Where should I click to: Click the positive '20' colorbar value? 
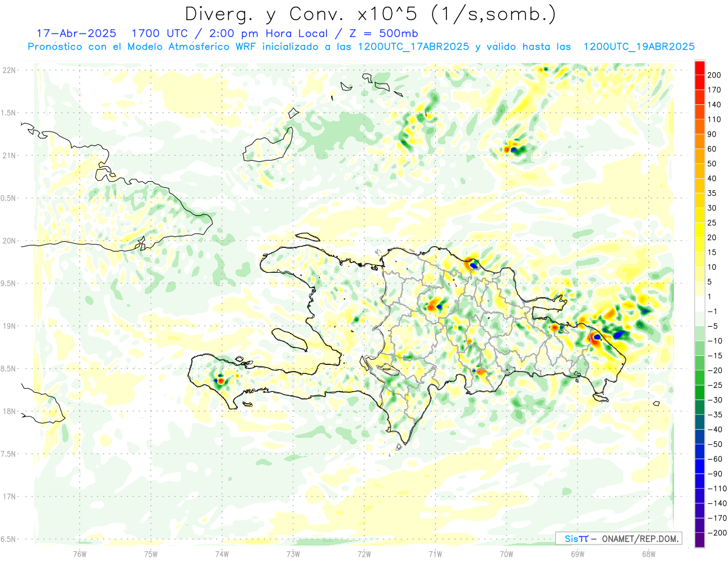pos(713,238)
